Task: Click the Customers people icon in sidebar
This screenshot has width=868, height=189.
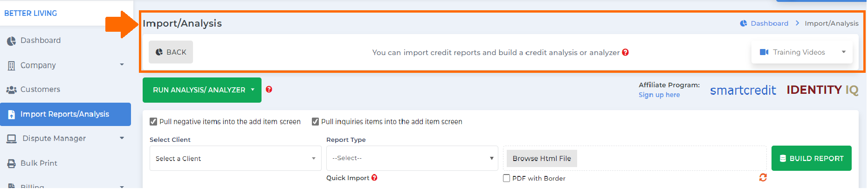Action: tap(11, 90)
